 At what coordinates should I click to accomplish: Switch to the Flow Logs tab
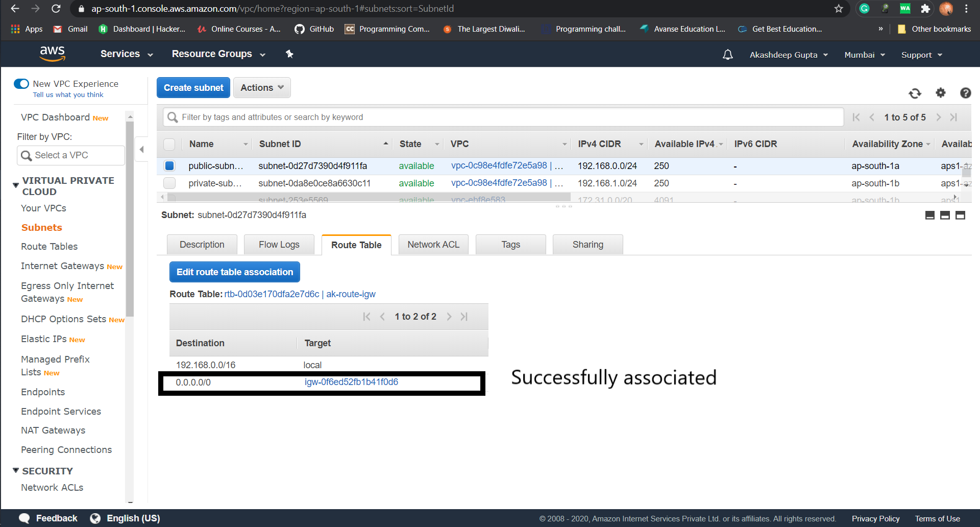click(279, 244)
